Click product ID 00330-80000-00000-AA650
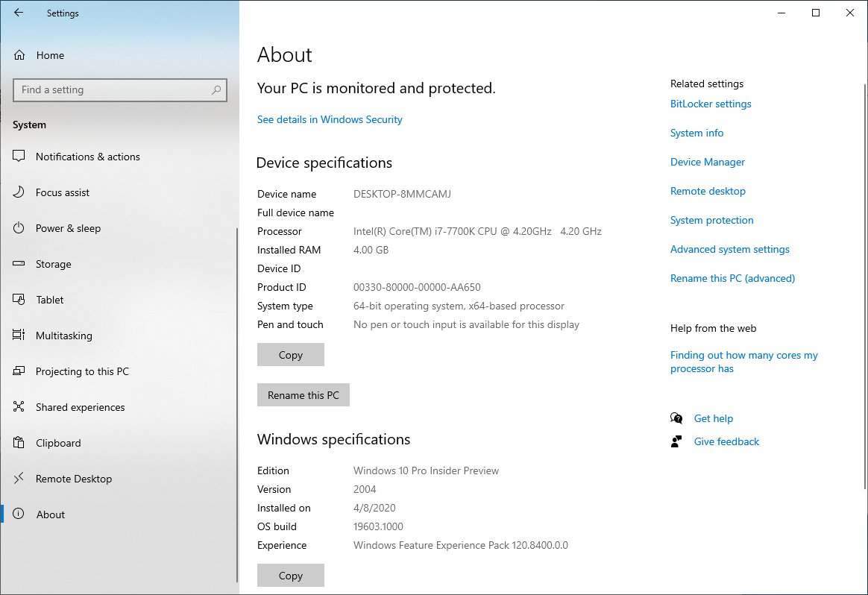 (x=417, y=287)
